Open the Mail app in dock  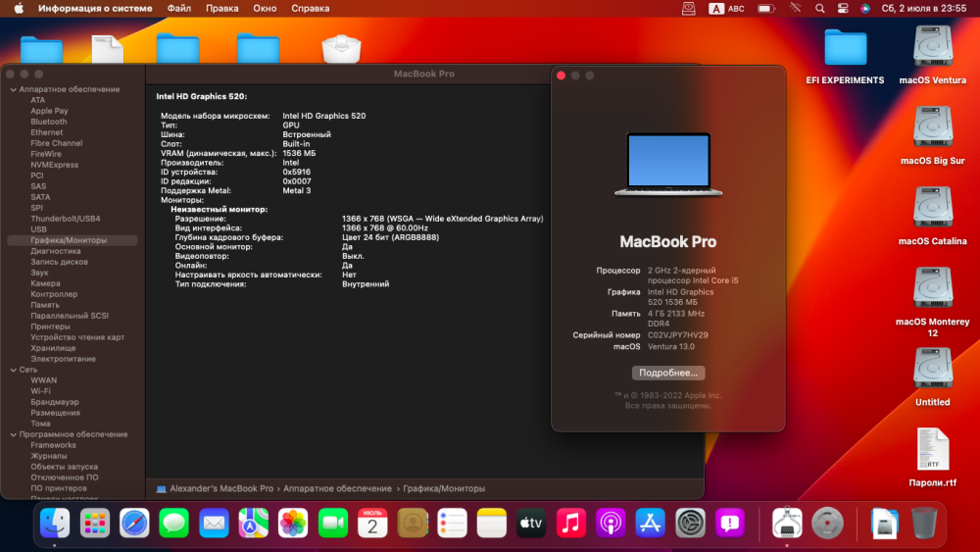(x=214, y=523)
